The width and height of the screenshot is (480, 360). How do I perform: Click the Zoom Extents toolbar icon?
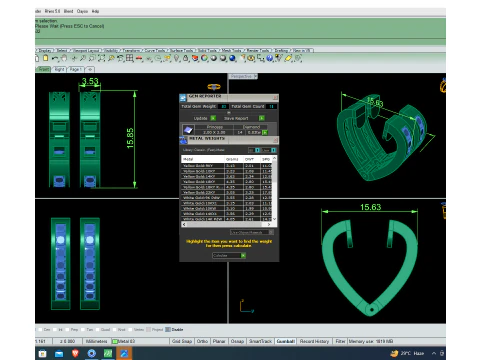click(x=101, y=58)
